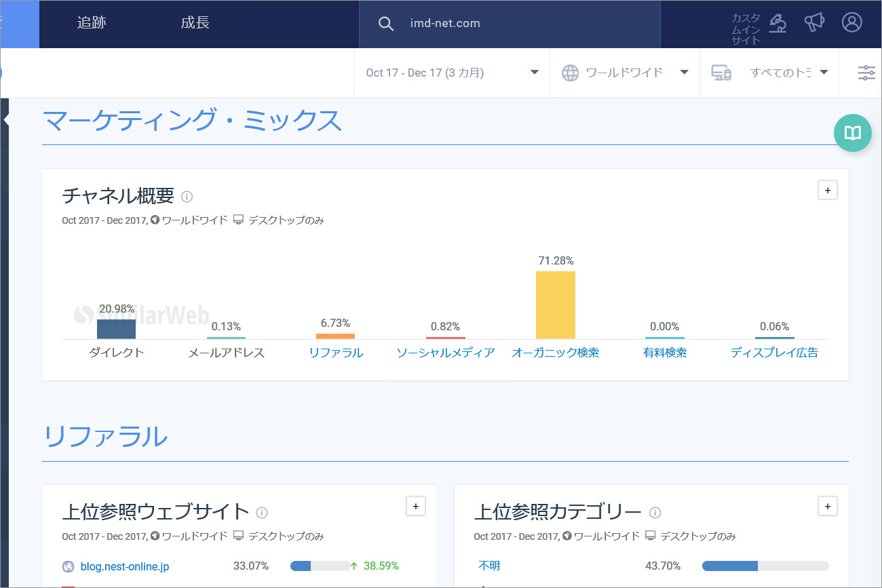882x588 pixels.
Task: Click the blog.nest-online.jp share progress bar
Action: (x=320, y=566)
